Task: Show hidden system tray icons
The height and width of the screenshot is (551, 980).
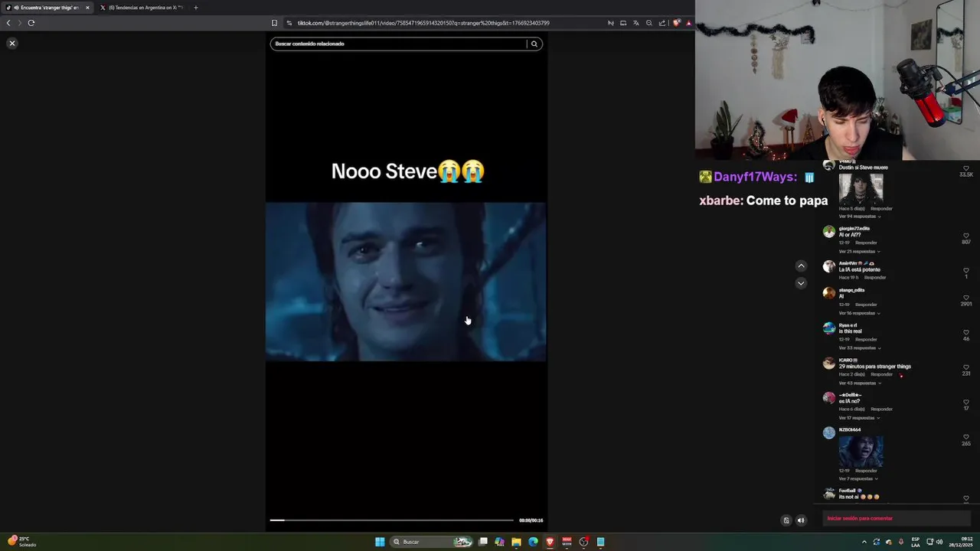Action: pos(864,542)
